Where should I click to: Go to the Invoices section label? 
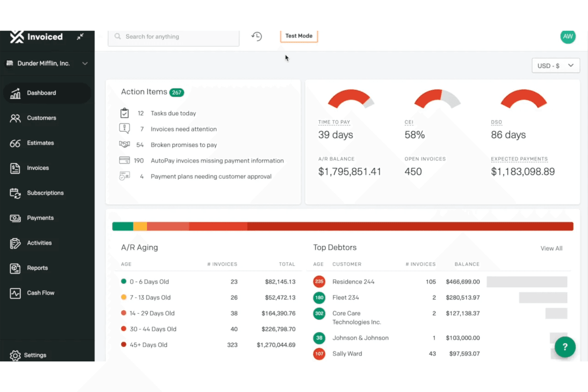(38, 168)
